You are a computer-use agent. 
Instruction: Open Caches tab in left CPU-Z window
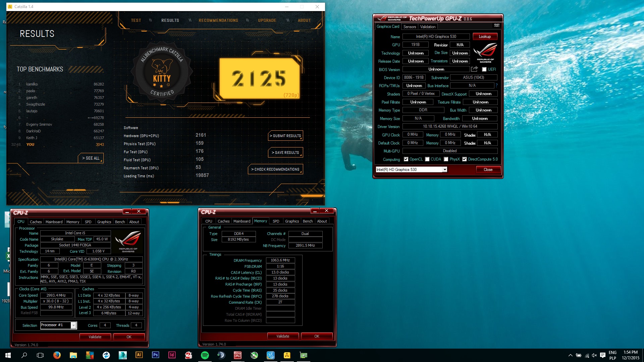coord(36,222)
